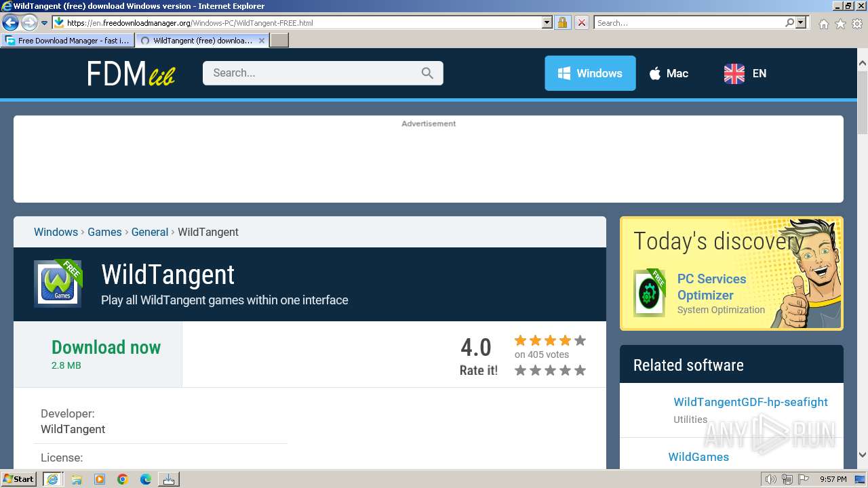The width and height of the screenshot is (868, 488).
Task: Open Edge from taskbar
Action: [146, 479]
